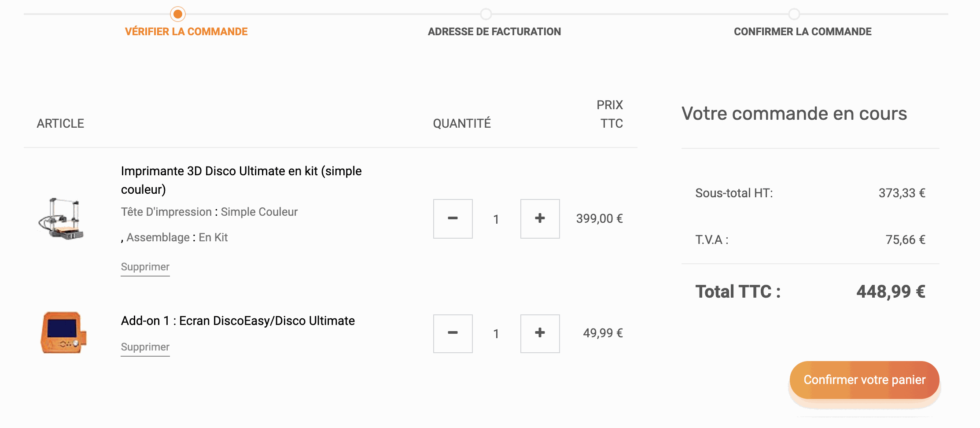Increase quantity of Disco Ultimate printer
This screenshot has width=980, height=428.
coord(540,219)
